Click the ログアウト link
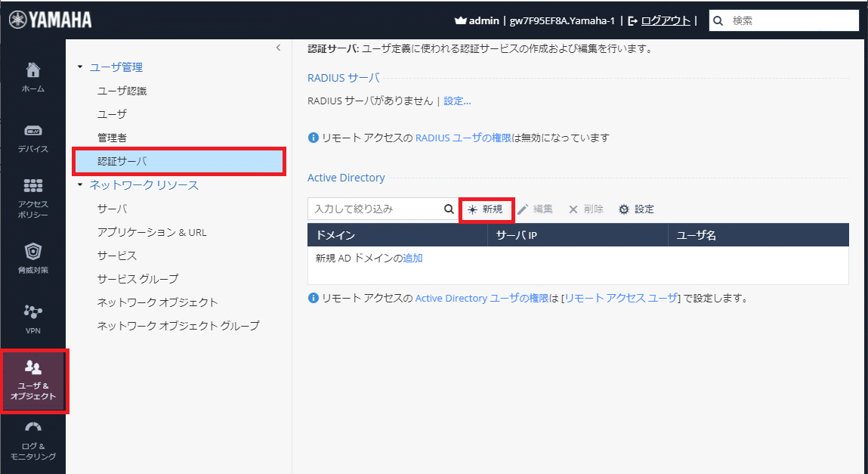 click(x=665, y=20)
